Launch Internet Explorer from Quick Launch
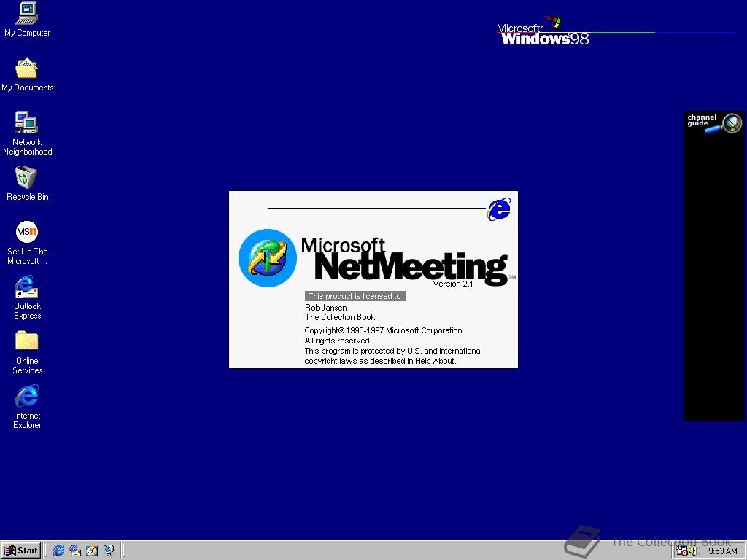Image resolution: width=747 pixels, height=560 pixels. [x=58, y=551]
